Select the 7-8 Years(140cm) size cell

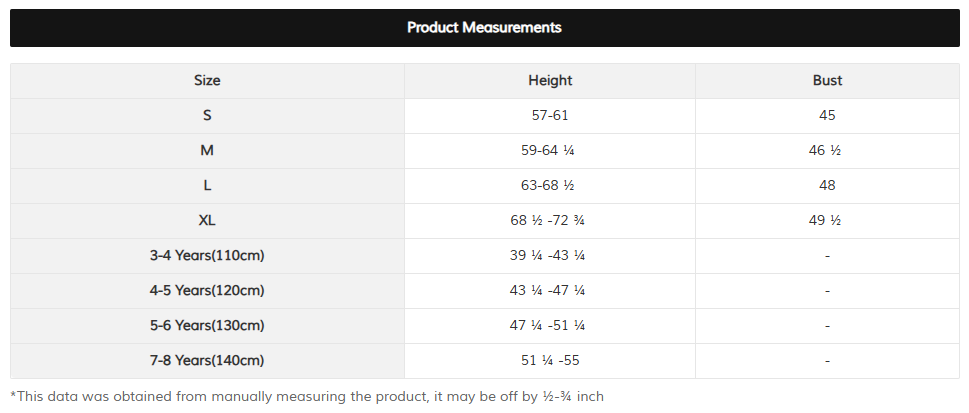pos(207,360)
